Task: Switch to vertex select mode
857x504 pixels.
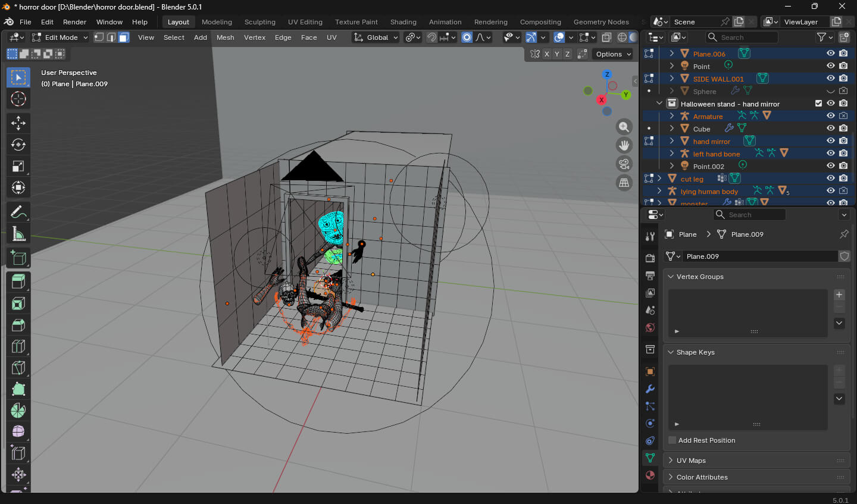Action: coord(99,37)
